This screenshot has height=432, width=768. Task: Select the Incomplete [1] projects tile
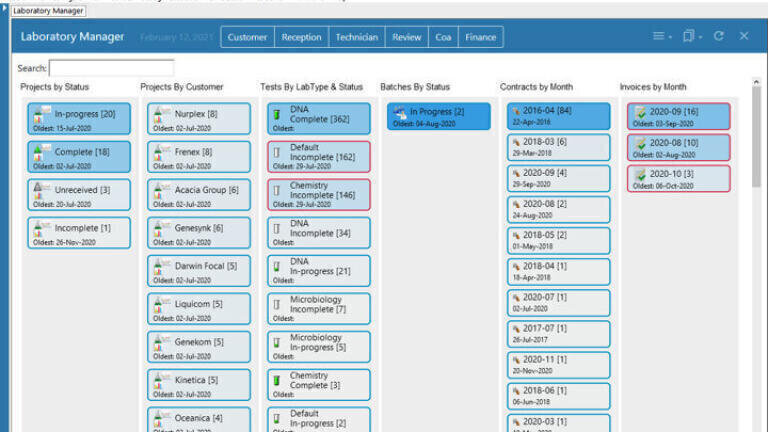pyautogui.click(x=79, y=233)
